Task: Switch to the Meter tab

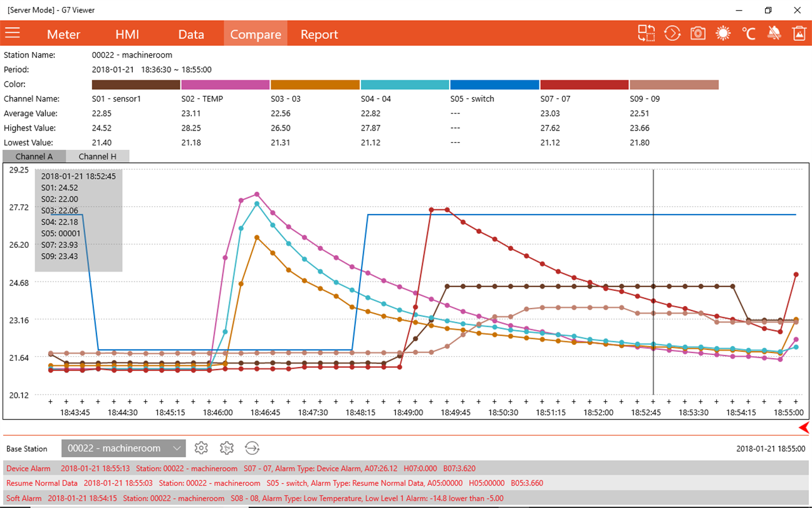Action: (63, 34)
